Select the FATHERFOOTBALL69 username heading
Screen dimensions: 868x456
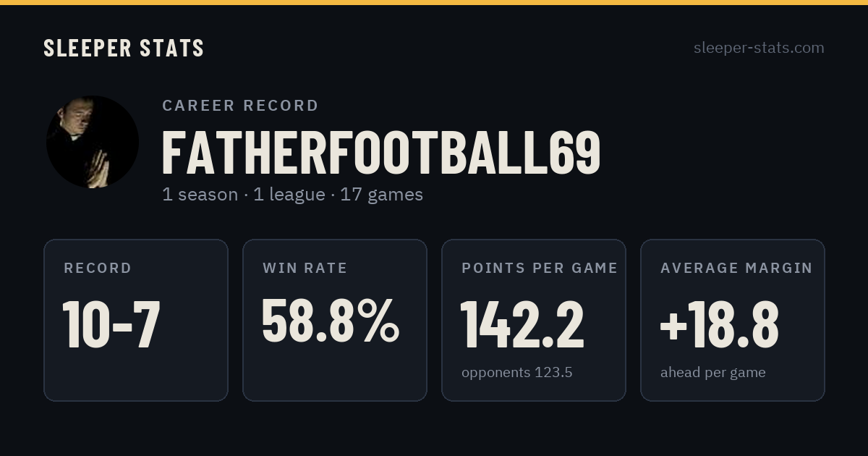tap(381, 153)
